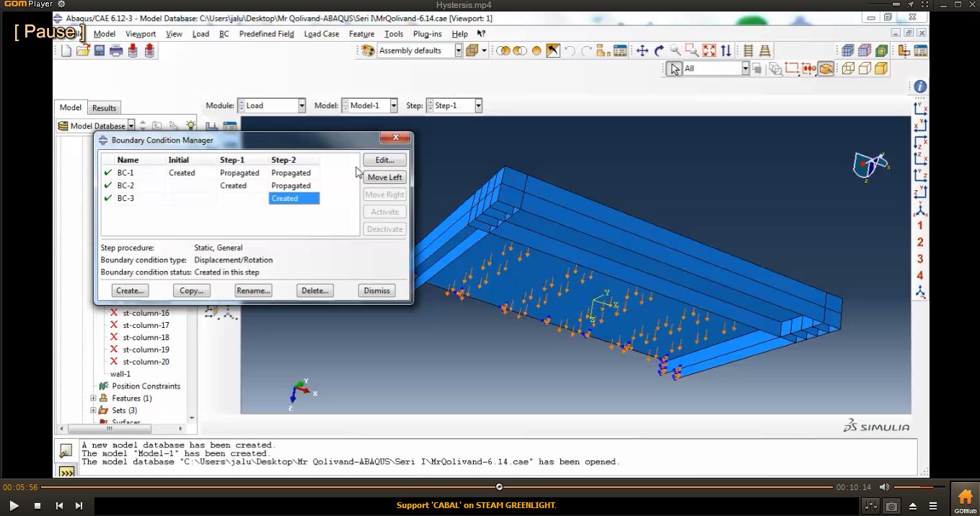This screenshot has height=516, width=980.
Task: Expand the Features (1) tree node
Action: (x=93, y=398)
